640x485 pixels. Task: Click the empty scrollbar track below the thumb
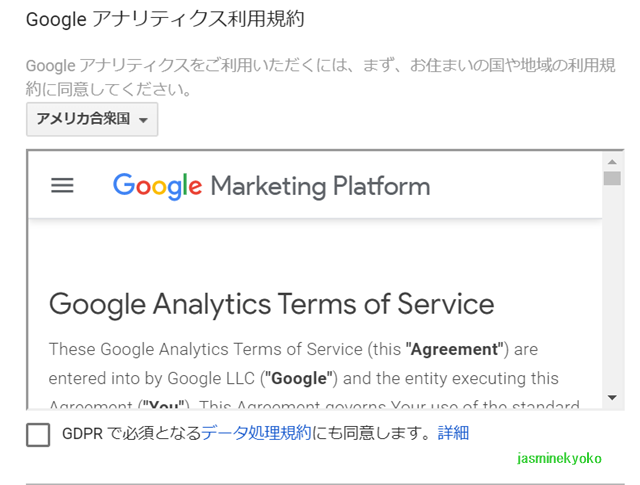[612, 290]
